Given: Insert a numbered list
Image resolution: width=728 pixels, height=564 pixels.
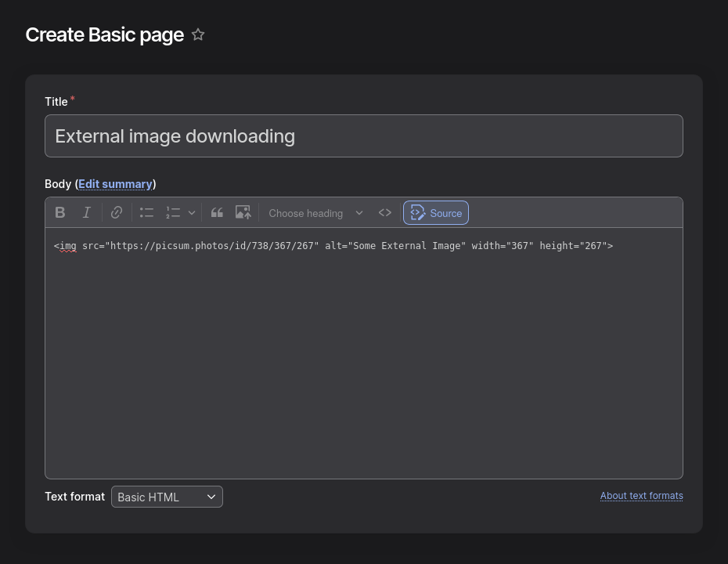Looking at the screenshot, I should [173, 213].
